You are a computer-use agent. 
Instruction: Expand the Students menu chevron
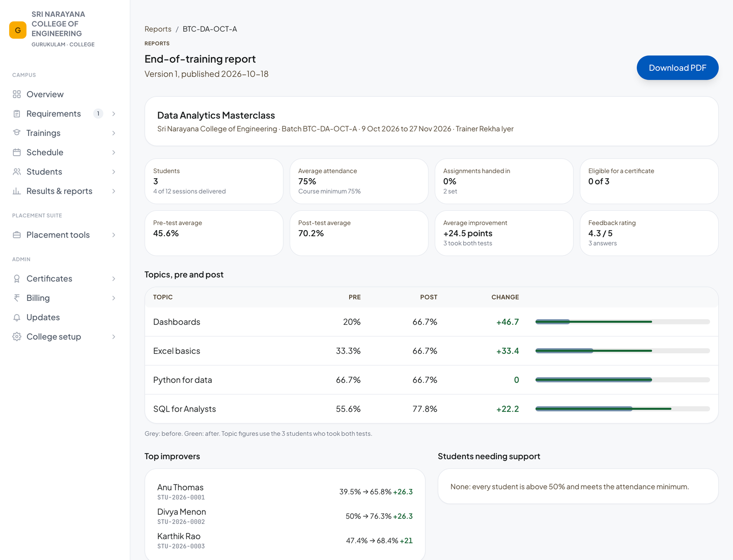coord(114,172)
